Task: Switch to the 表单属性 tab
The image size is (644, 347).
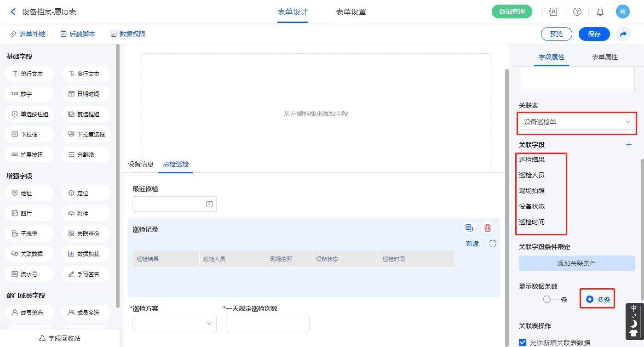Action: (x=604, y=57)
